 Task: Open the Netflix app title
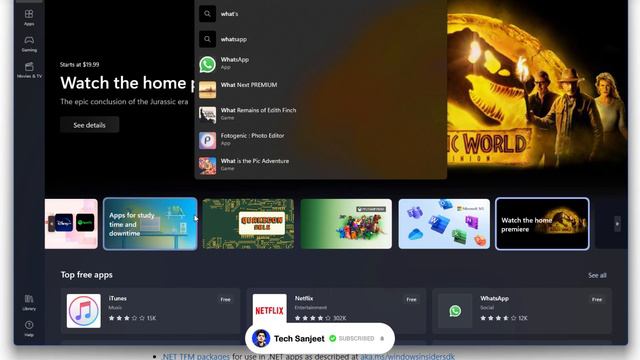tap(304, 298)
